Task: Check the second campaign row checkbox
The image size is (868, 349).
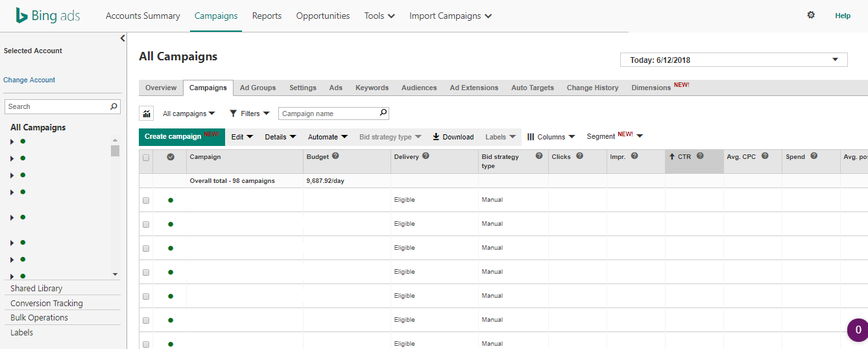Action: (146, 224)
